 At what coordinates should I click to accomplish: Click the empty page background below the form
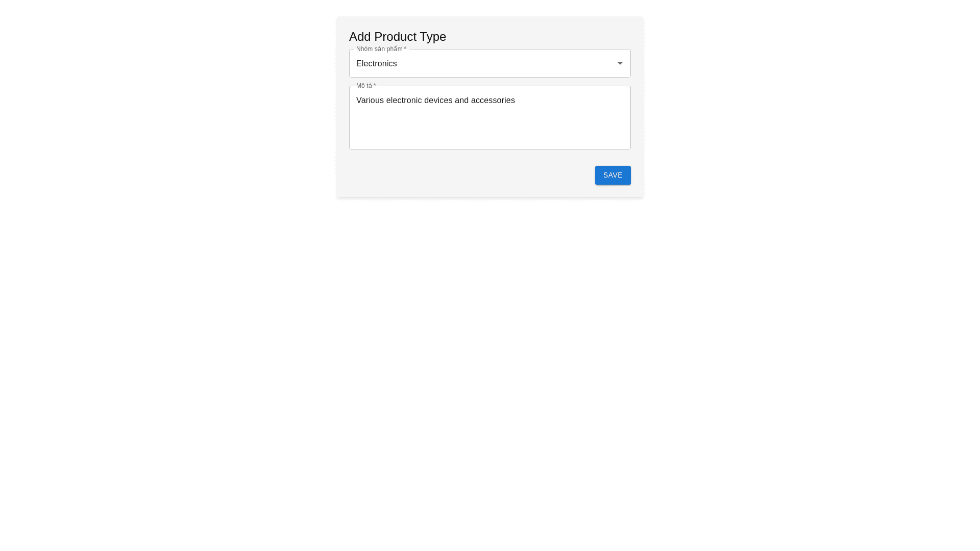[489, 357]
